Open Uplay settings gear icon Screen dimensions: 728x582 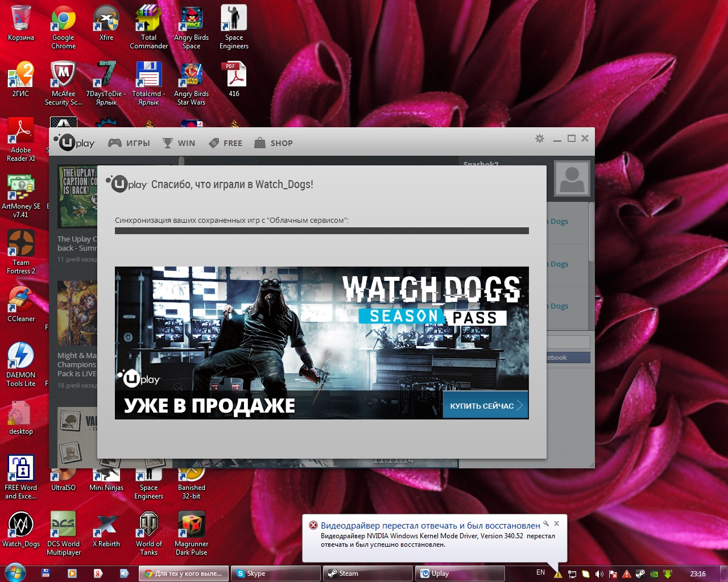tap(540, 139)
